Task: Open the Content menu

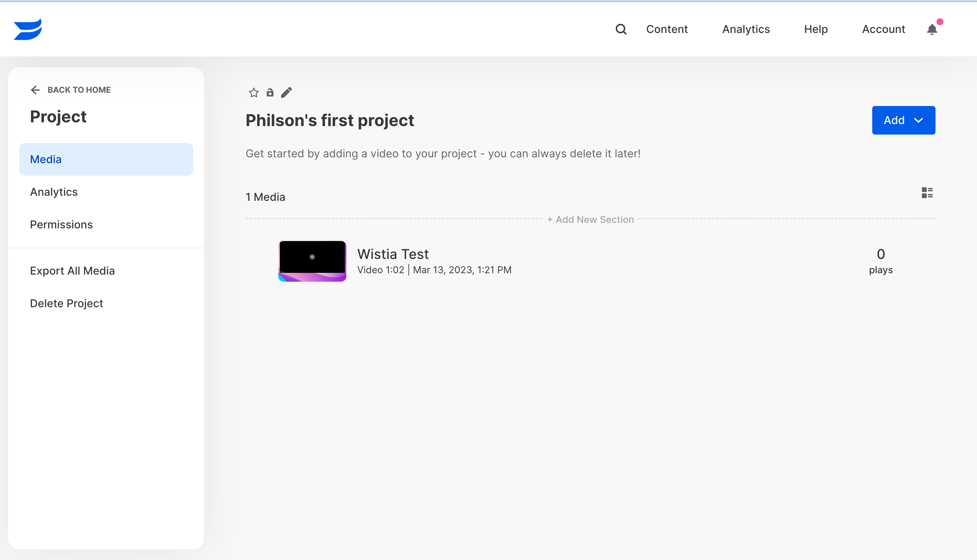Action: [667, 29]
